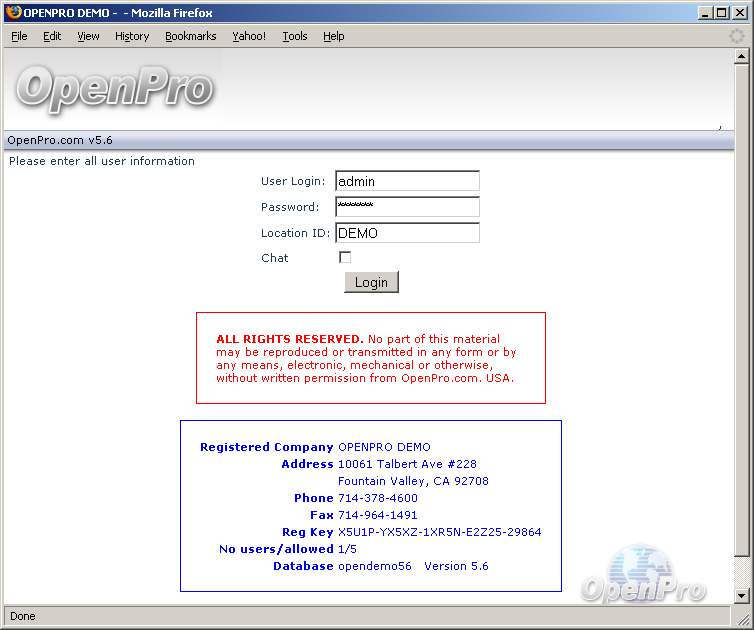Image resolution: width=754 pixels, height=630 pixels.
Task: Click the Firefox icon in the title bar
Action: [x=13, y=13]
